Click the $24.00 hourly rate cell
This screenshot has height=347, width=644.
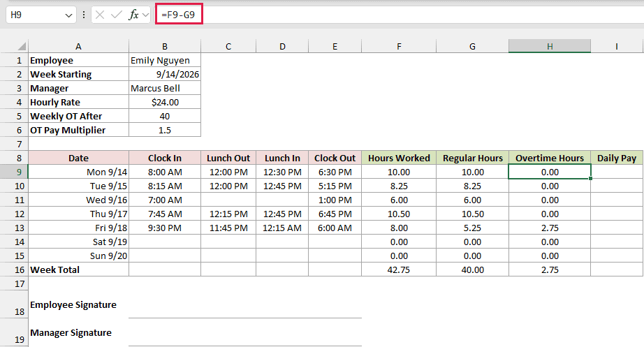pos(165,102)
